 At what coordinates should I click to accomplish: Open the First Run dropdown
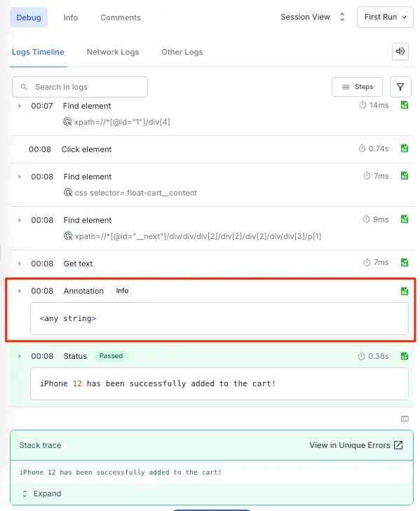(385, 17)
